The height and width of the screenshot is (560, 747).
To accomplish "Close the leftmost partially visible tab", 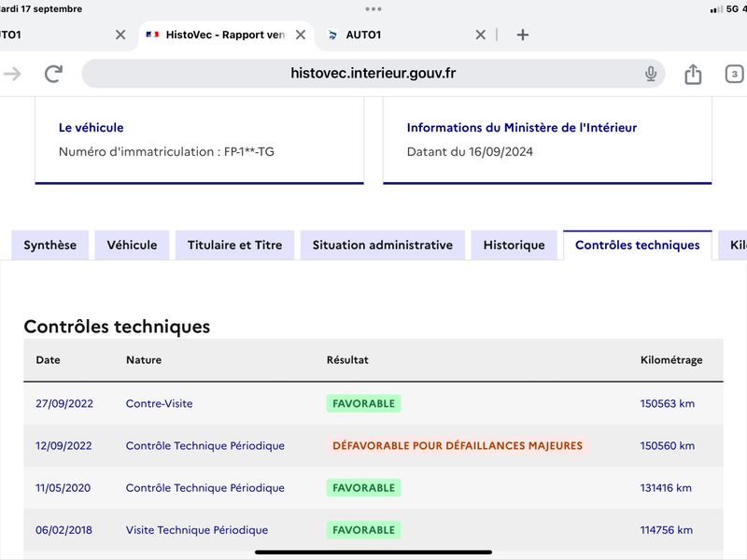I will click(x=120, y=35).
